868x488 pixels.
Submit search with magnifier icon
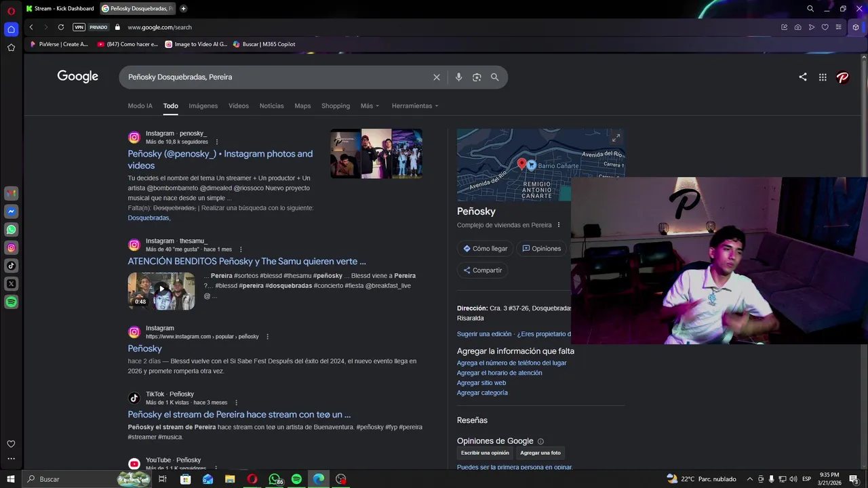pos(495,77)
